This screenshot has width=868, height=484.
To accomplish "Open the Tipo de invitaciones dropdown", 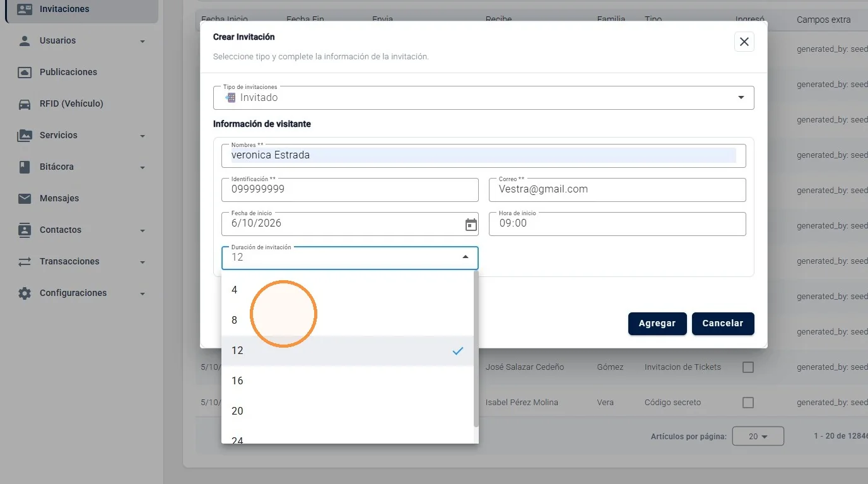I will pos(483,98).
